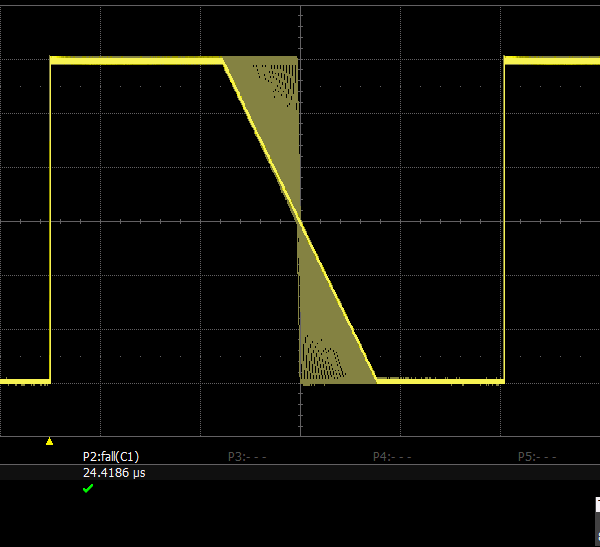600x547 pixels.
Task: Select the P2:fall(C1) measurement label
Action: (x=110, y=456)
